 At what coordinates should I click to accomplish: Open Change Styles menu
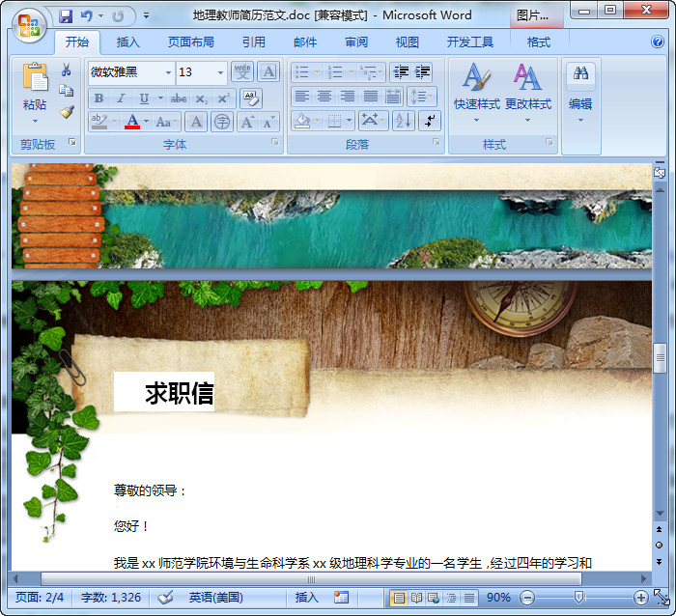[x=528, y=92]
